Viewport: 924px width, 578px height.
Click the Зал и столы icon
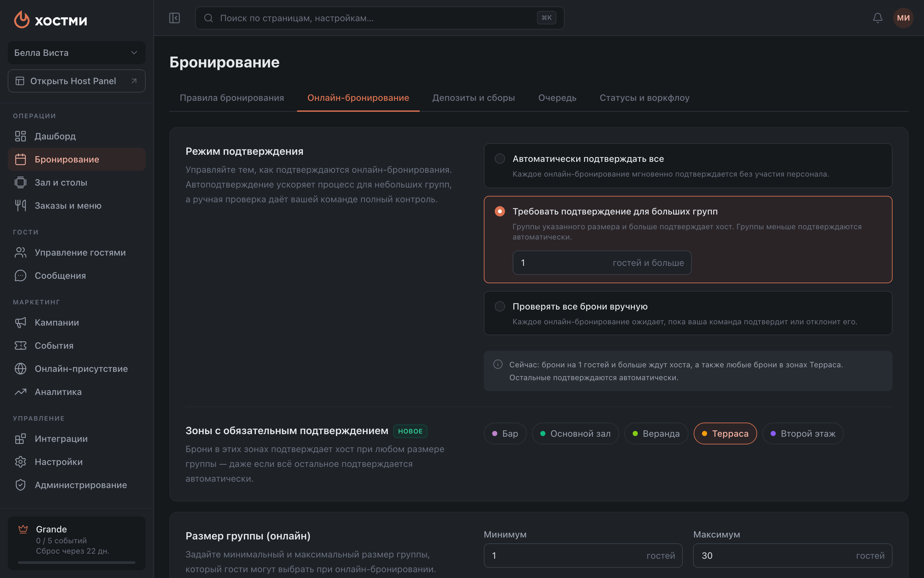tap(21, 182)
